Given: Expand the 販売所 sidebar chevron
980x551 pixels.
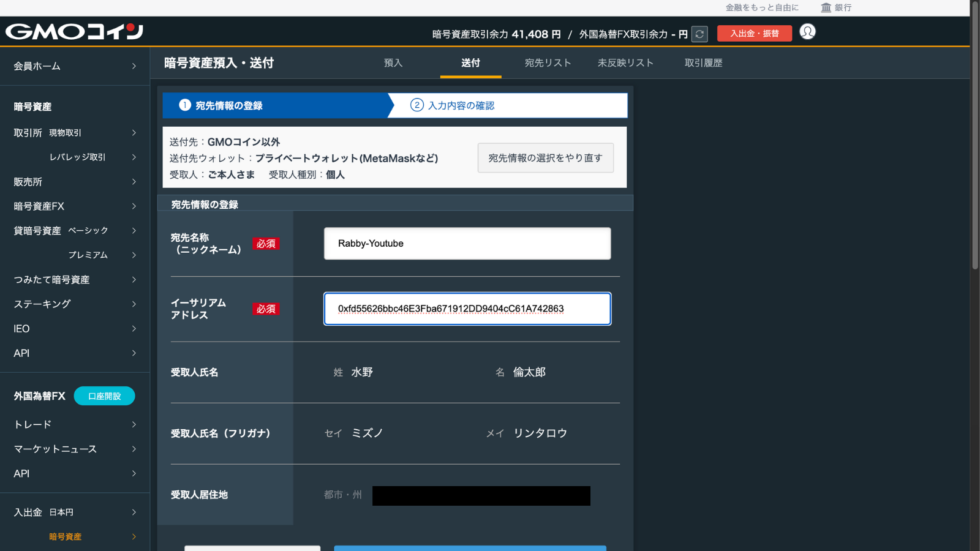Looking at the screenshot, I should click(134, 182).
